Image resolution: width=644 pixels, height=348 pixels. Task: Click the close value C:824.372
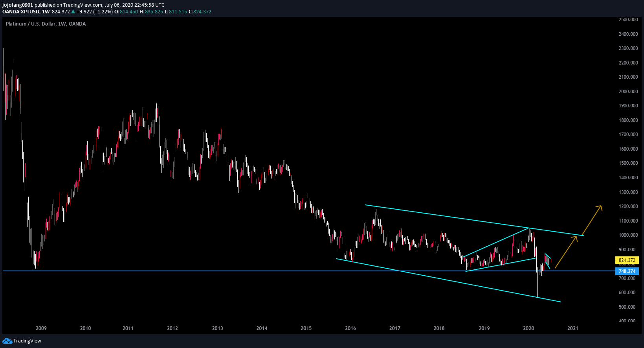coord(200,12)
